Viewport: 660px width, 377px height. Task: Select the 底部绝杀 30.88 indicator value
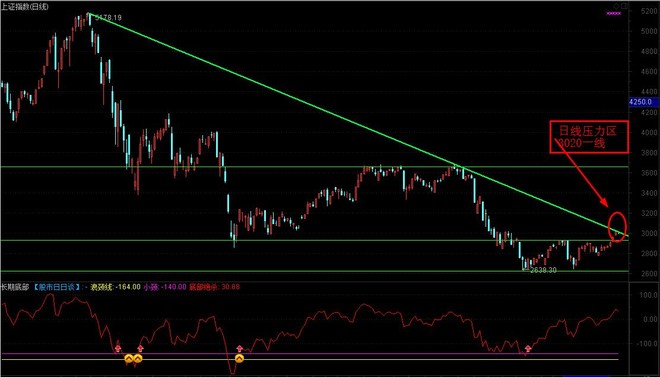pos(214,287)
